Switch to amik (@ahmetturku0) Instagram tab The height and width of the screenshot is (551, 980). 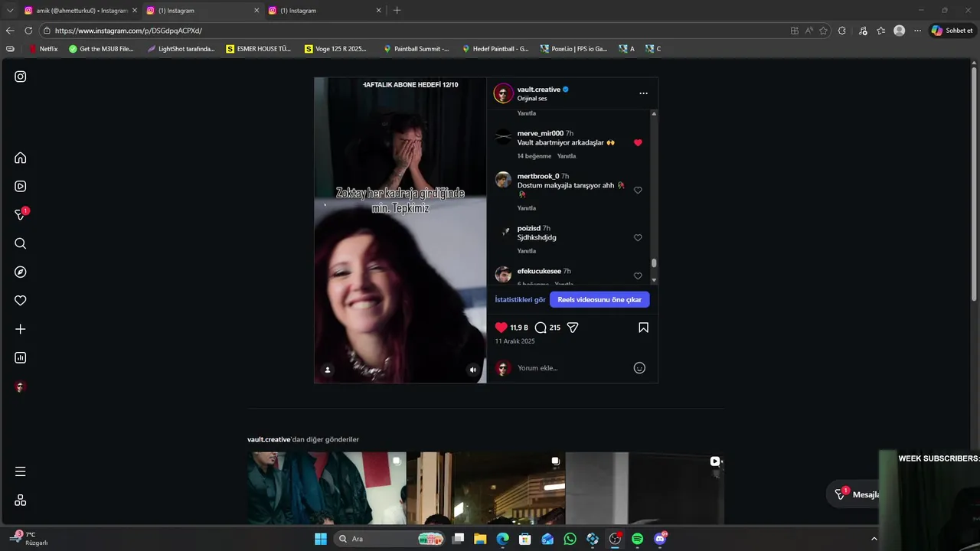point(82,11)
